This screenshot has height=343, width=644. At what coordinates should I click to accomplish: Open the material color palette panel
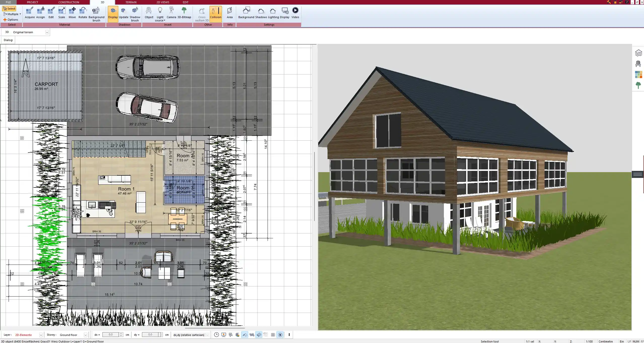click(x=638, y=74)
